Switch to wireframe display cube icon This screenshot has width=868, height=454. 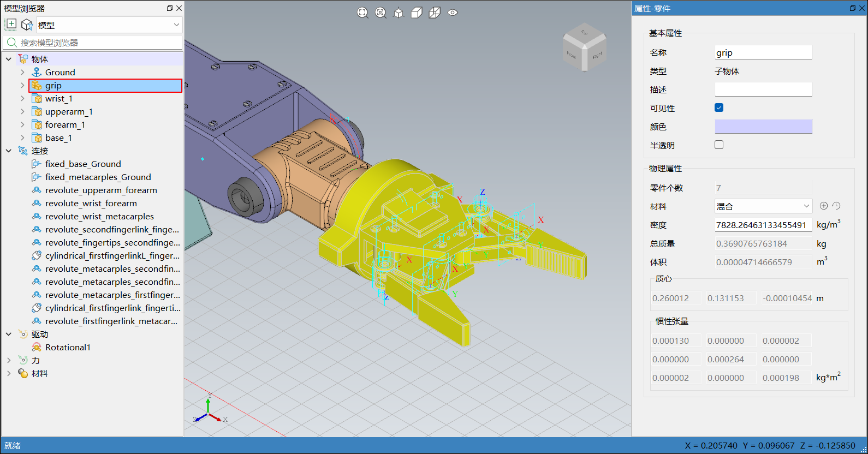click(435, 13)
